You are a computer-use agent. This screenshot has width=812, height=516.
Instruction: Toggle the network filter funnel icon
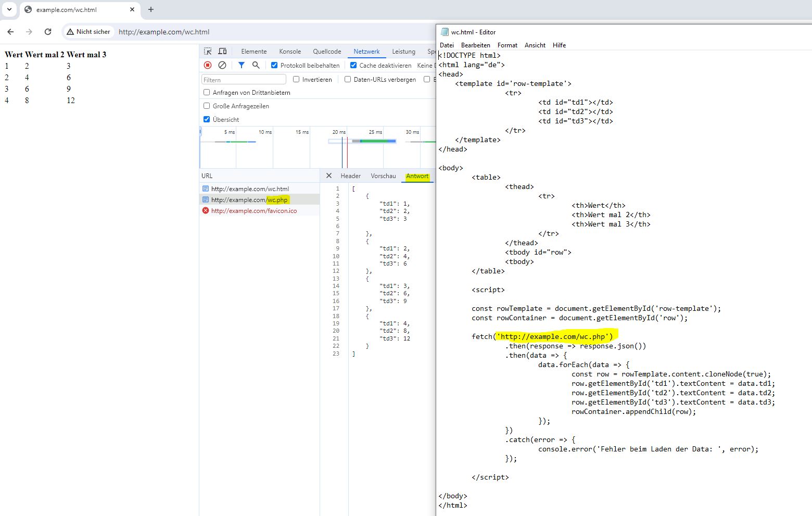pos(242,65)
